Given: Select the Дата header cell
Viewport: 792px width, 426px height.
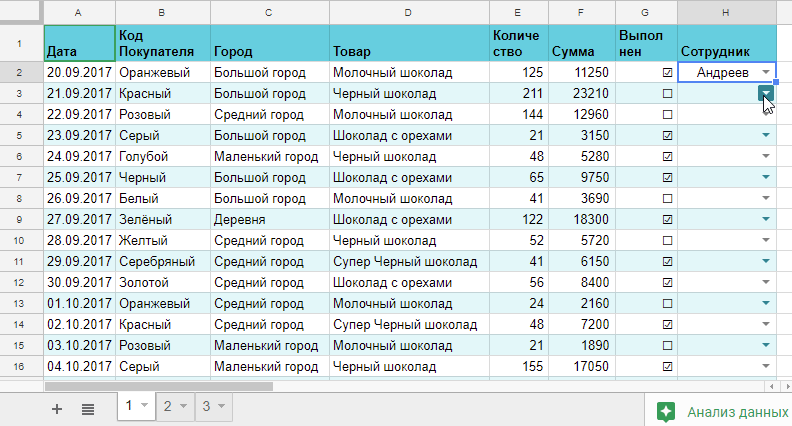Looking at the screenshot, I should point(79,43).
